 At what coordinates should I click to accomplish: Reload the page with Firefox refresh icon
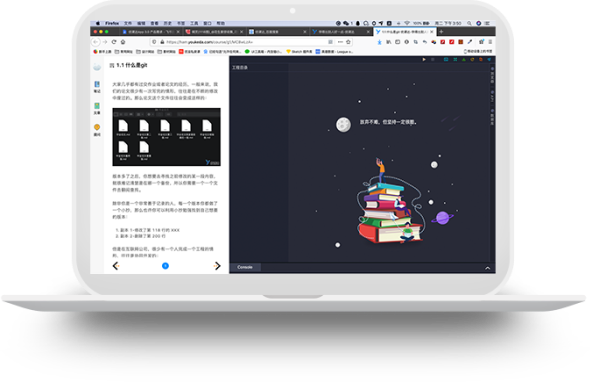click(x=114, y=42)
